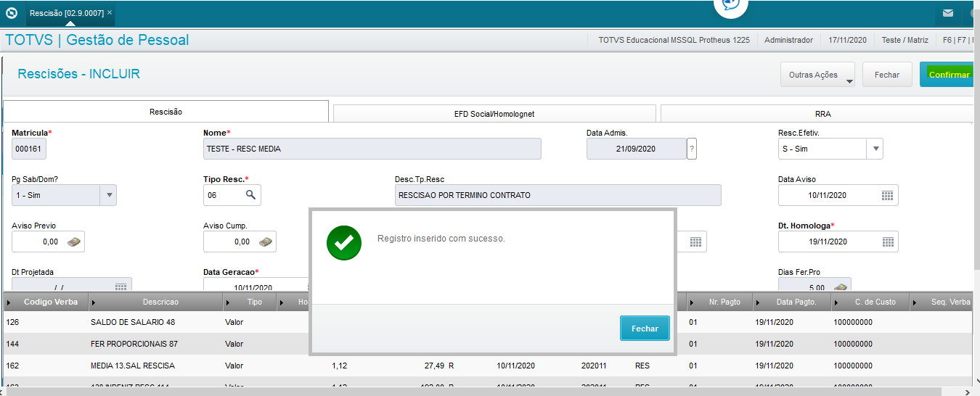Open calendar icon for Data Aviso
The height and width of the screenshot is (396, 980).
[x=887, y=195]
